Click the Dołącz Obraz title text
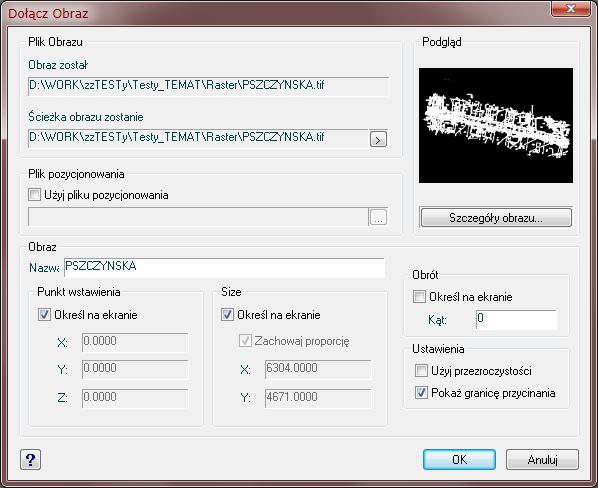The width and height of the screenshot is (598, 488). (48, 14)
